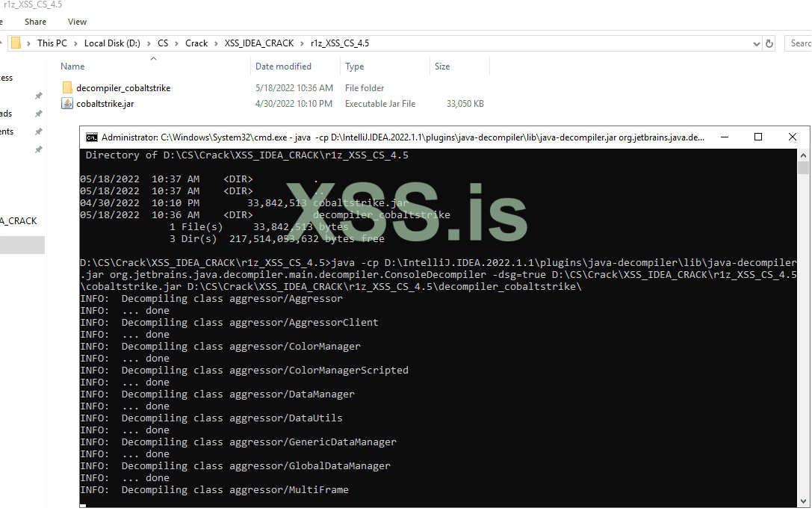Click the 33,050 KB size value

(x=465, y=104)
